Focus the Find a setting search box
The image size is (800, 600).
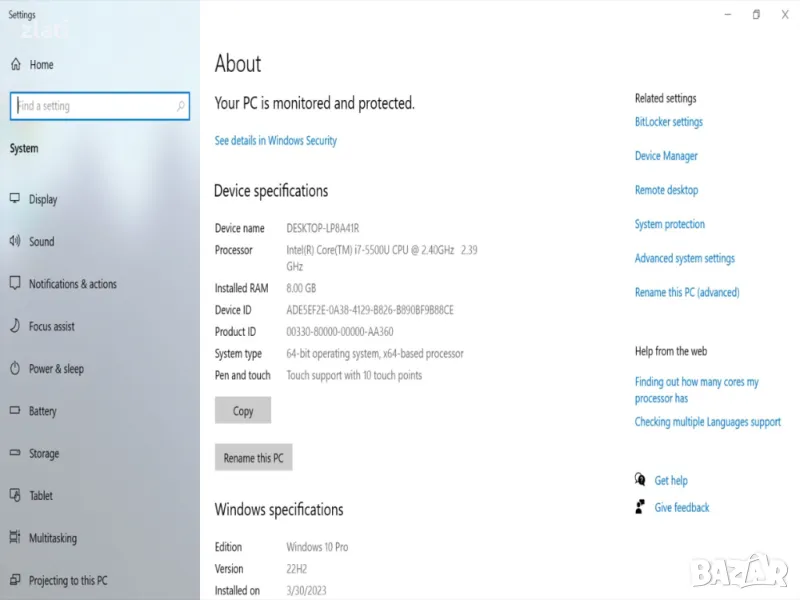[95, 106]
